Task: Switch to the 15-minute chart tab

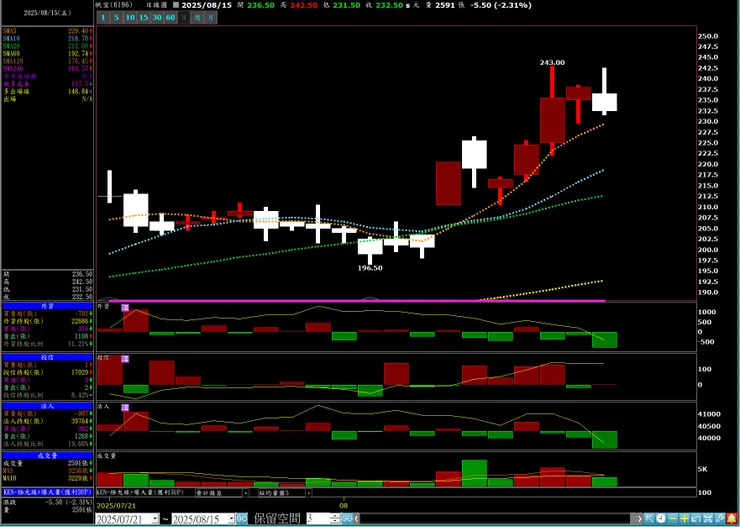Action: (x=143, y=18)
